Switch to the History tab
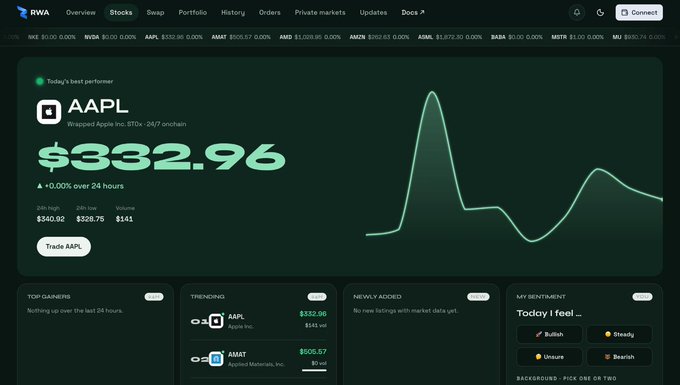 click(233, 13)
